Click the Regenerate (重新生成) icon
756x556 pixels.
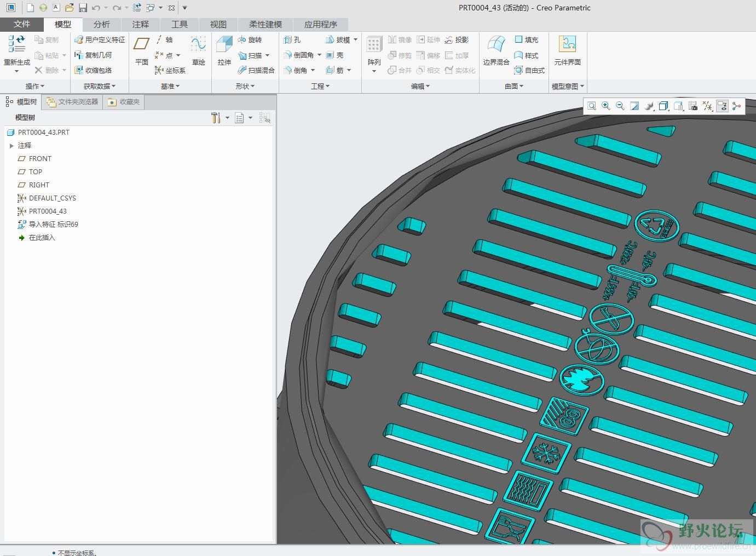click(x=17, y=44)
